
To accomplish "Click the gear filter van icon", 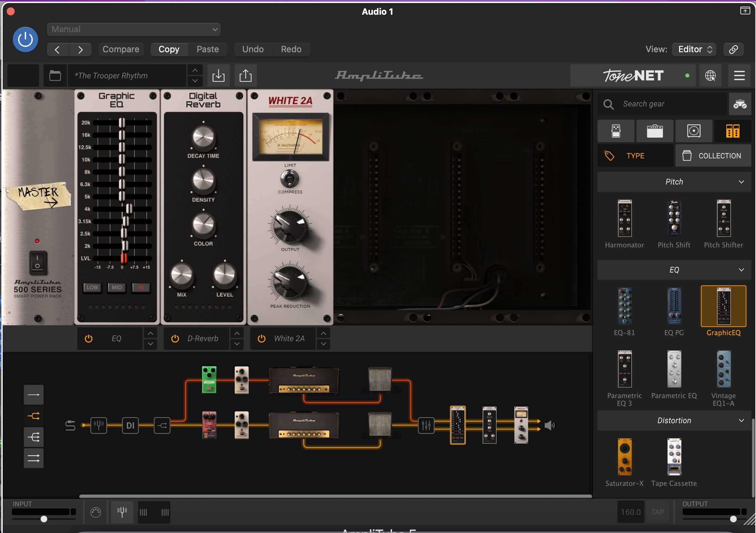I will [740, 104].
